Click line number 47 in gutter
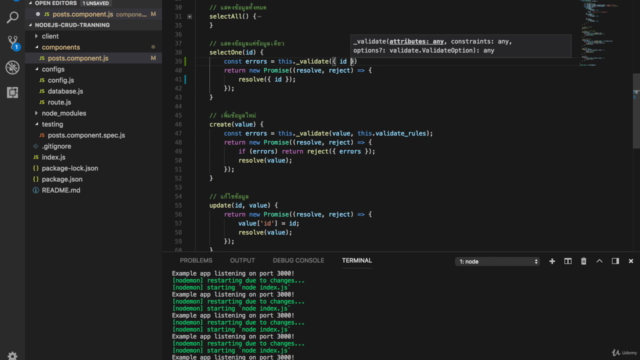Image resolution: width=640 pixels, height=360 pixels. [x=178, y=133]
